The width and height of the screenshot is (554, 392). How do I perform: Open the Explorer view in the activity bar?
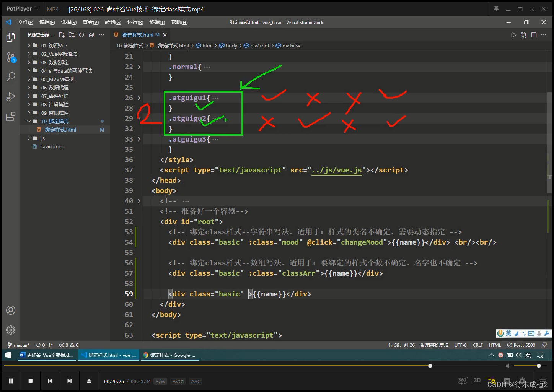click(11, 37)
